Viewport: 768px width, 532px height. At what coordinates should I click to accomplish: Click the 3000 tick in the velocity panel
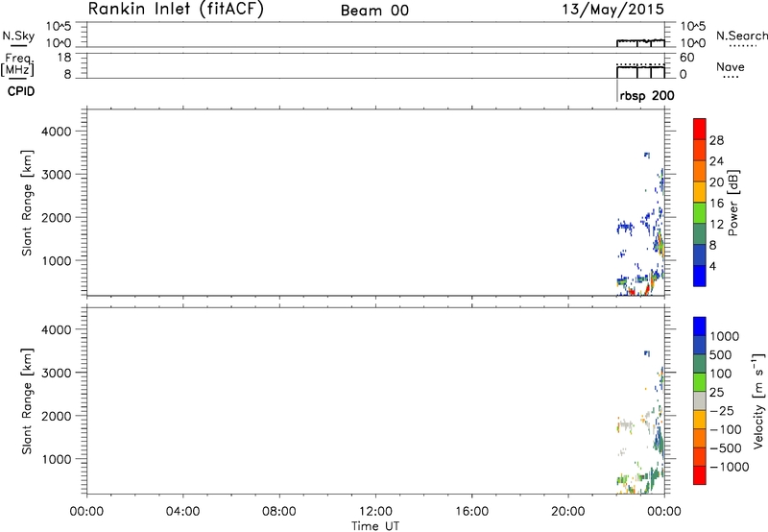(x=56, y=373)
